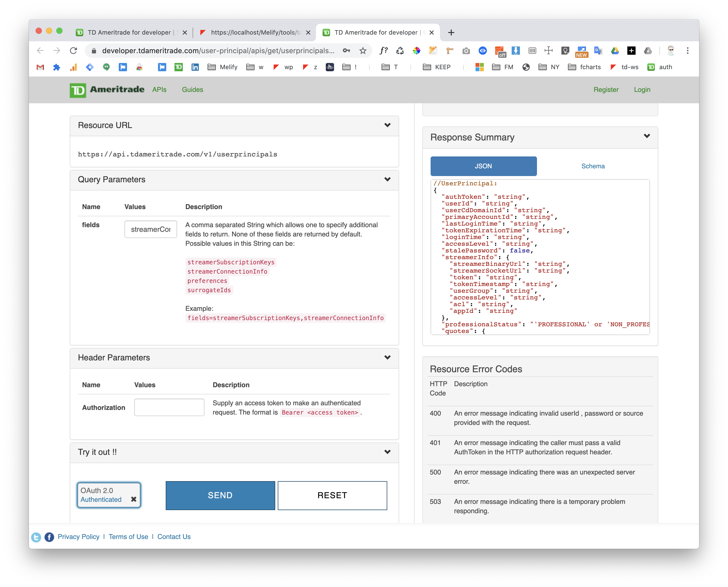This screenshot has width=728, height=587.
Task: Open the Contact Us link
Action: tap(174, 537)
